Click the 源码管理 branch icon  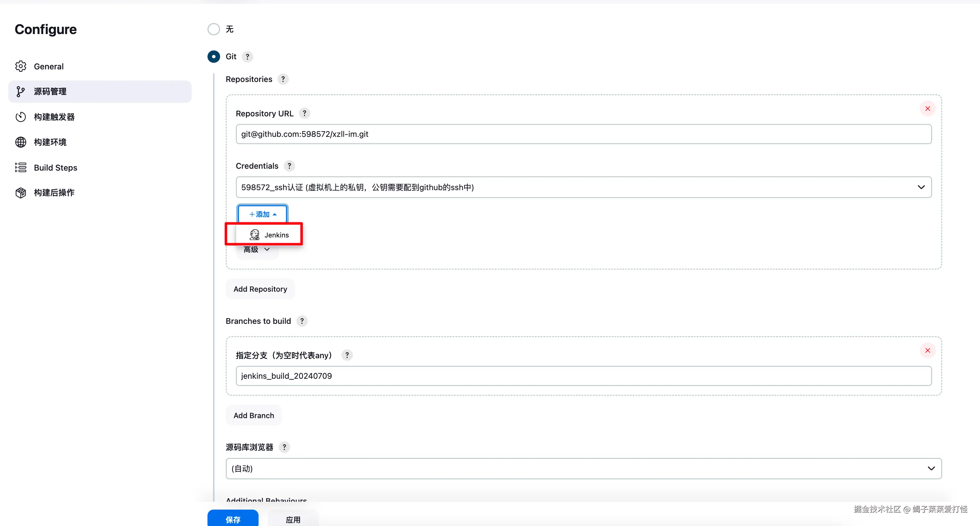click(20, 91)
